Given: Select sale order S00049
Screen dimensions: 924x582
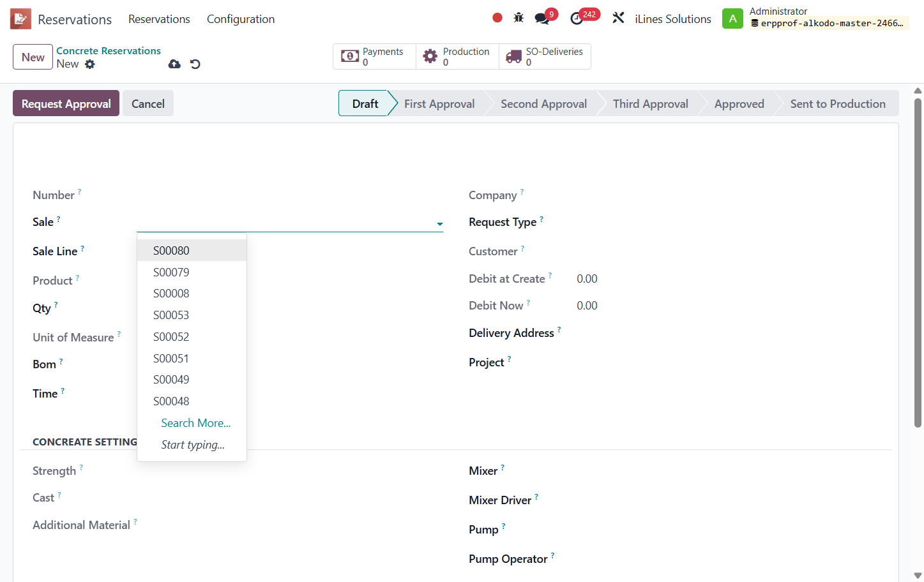Looking at the screenshot, I should click(192, 380).
